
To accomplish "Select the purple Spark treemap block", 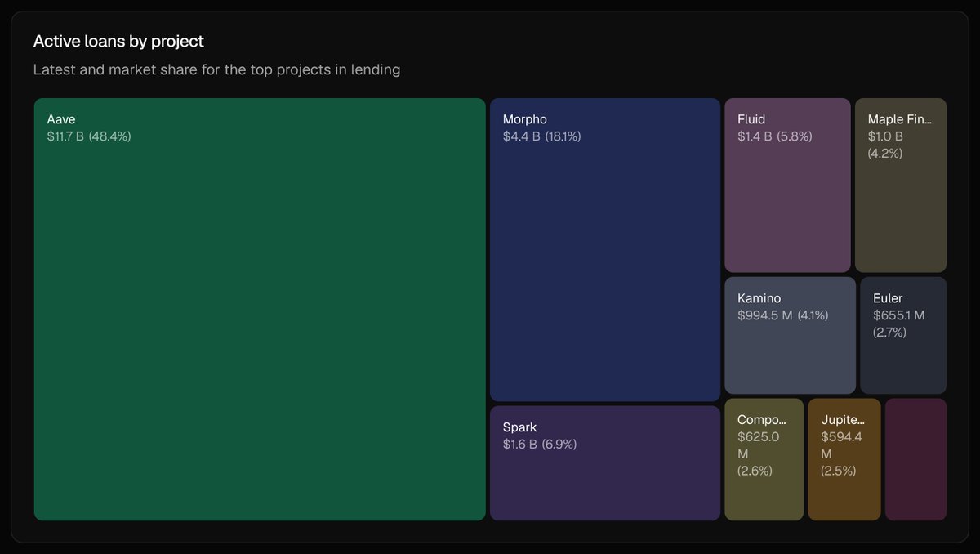I will pos(605,463).
